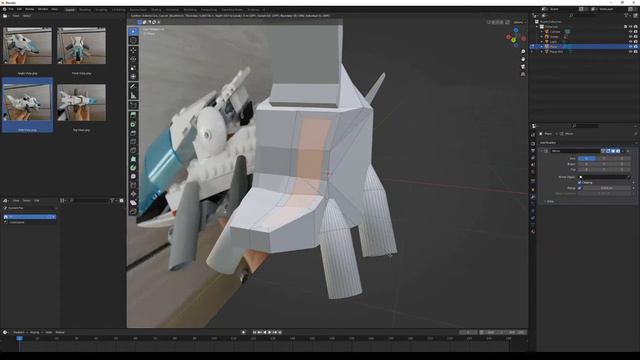640x360 pixels.
Task: Expand the Camera row in the outliner
Action: [542, 31]
